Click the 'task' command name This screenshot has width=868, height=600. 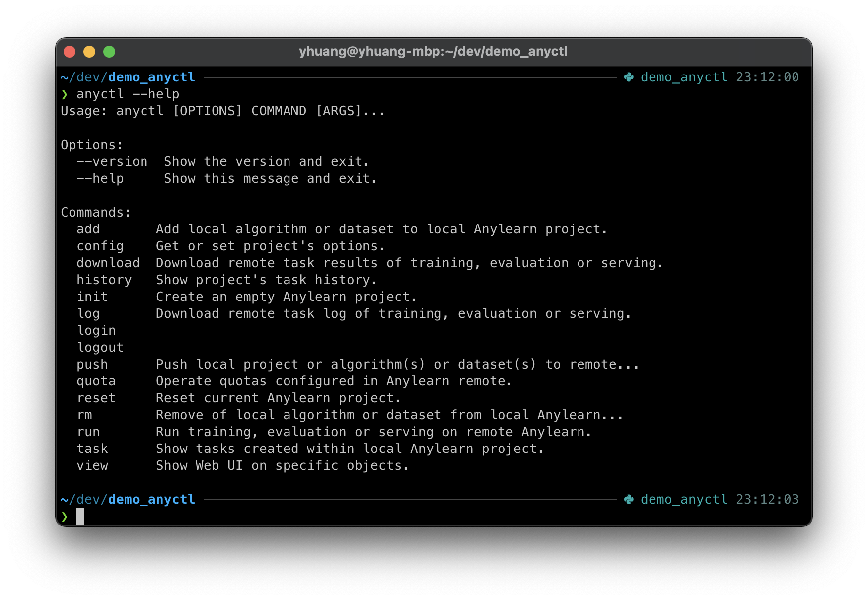(x=92, y=449)
